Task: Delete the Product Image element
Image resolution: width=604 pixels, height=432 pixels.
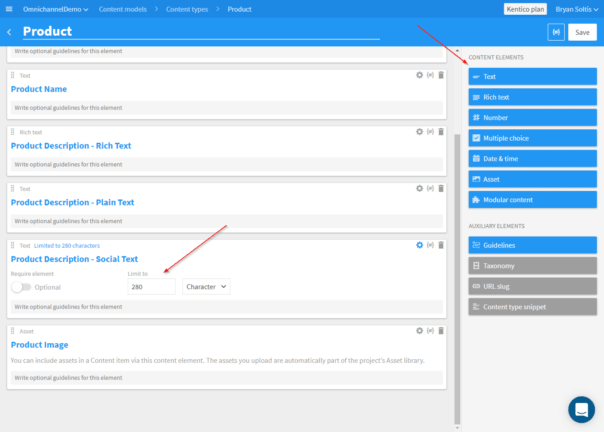Action: 441,331
